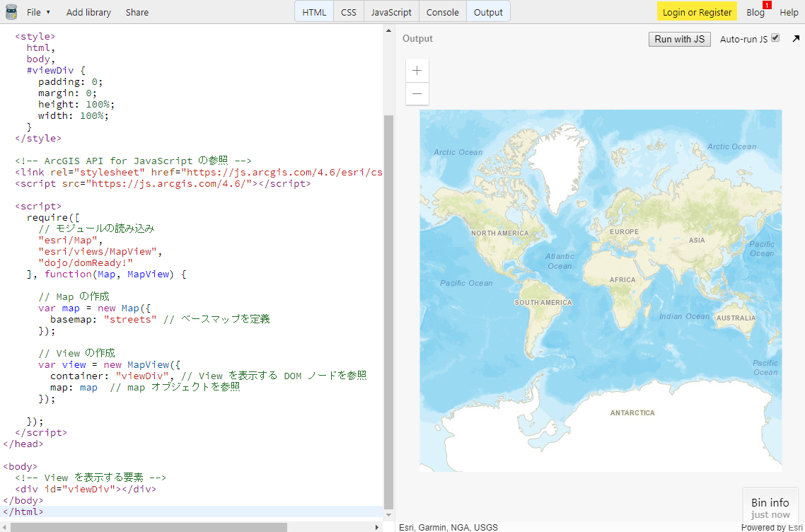Screen dimensions: 805x532
Task: Toggle the Output panel tab
Action: click(488, 12)
